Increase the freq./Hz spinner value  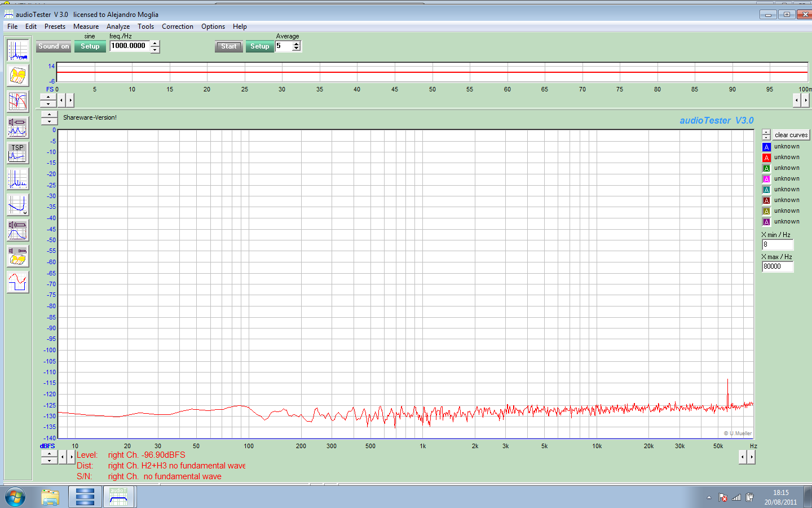click(155, 43)
